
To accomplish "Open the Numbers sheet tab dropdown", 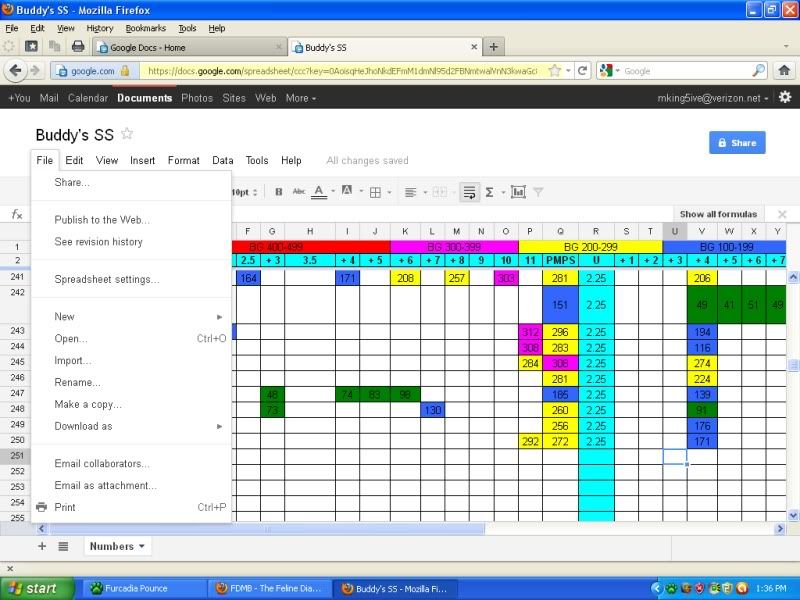I will [142, 546].
